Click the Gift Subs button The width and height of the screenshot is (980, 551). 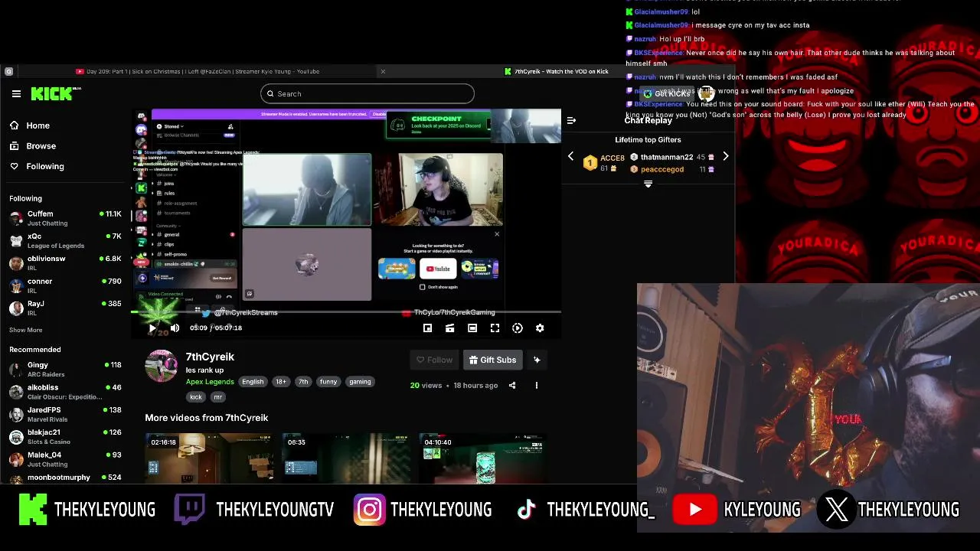[x=492, y=360]
